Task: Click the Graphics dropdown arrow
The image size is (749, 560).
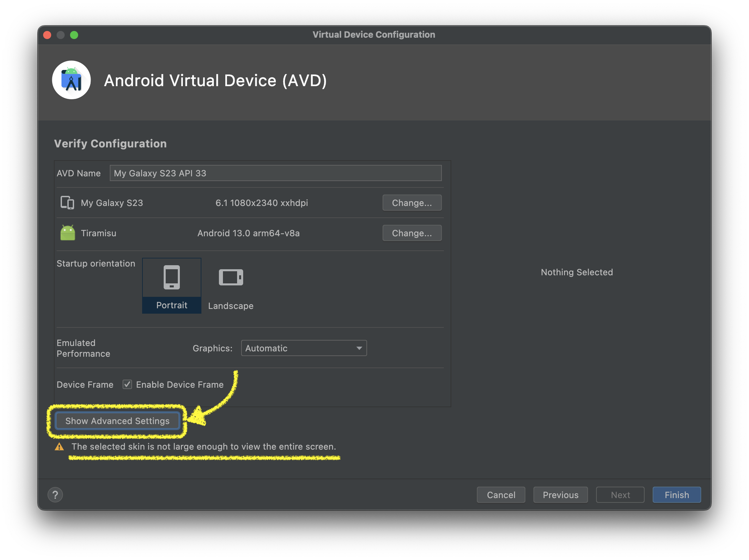Action: pyautogui.click(x=359, y=348)
